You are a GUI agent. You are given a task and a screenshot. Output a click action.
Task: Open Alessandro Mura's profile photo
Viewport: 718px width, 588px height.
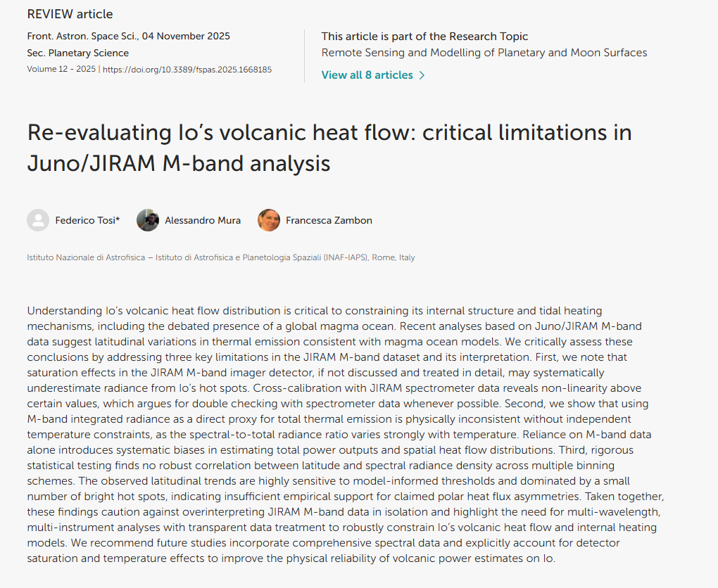(148, 220)
